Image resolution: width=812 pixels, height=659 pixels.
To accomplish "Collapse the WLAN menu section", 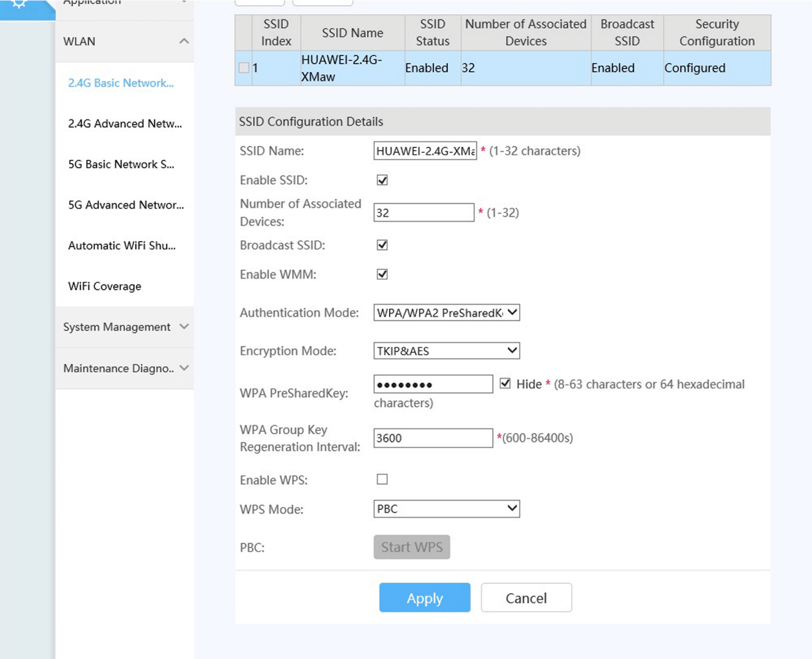I will pos(184,42).
